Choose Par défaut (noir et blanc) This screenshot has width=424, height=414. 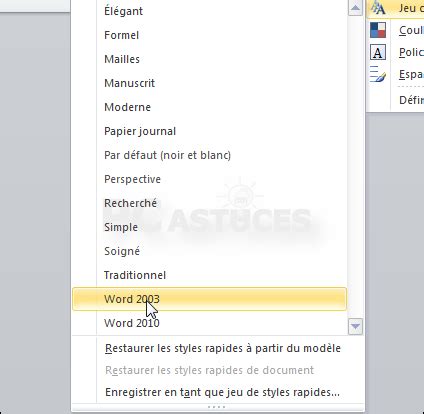click(x=209, y=155)
